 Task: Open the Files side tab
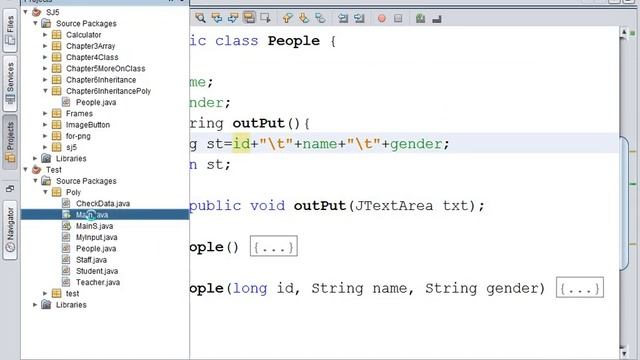pos(10,30)
